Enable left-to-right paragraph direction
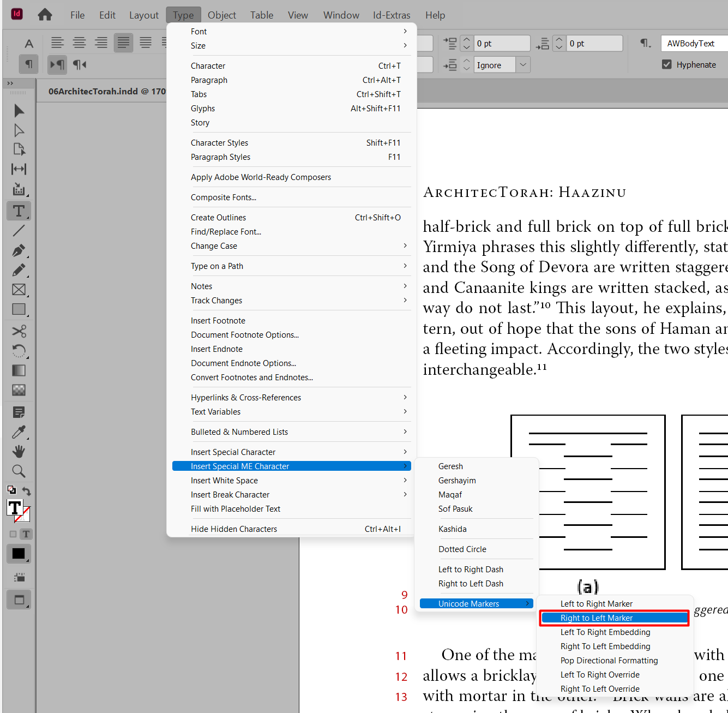The image size is (728, 713). pyautogui.click(x=57, y=64)
